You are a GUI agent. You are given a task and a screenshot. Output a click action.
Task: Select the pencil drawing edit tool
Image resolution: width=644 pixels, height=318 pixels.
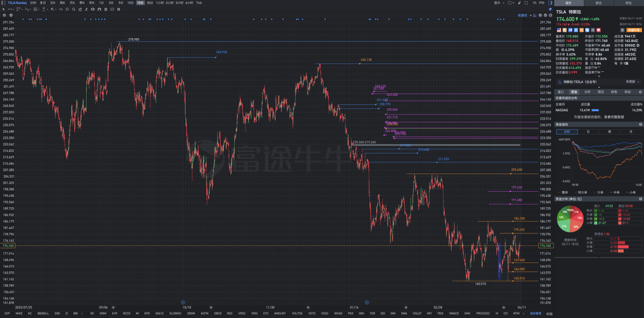coord(87,9)
